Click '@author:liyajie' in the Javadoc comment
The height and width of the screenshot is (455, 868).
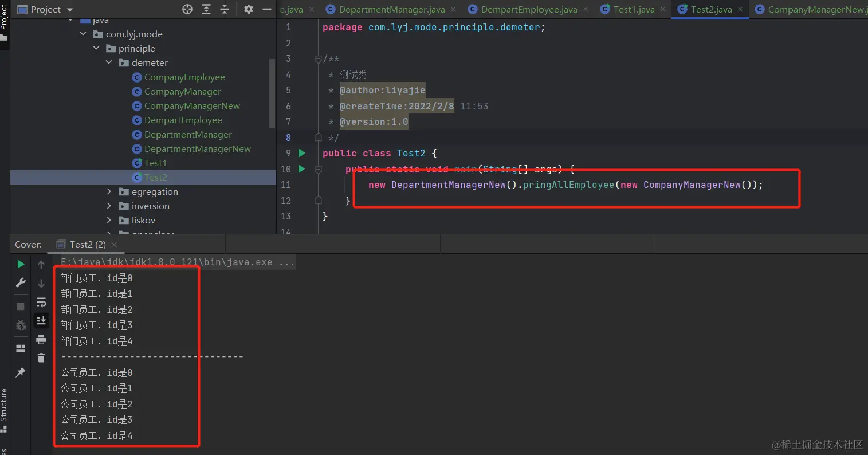point(382,90)
